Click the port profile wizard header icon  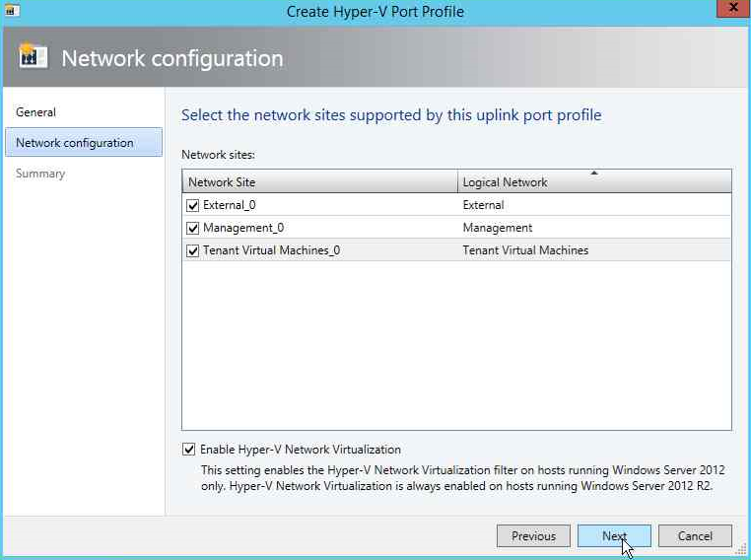pos(33,56)
